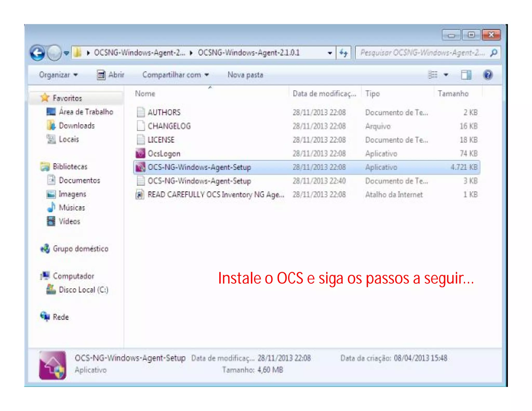Click the folder icon in address bar
Viewport: 532px width, 411px height.
click(x=77, y=53)
